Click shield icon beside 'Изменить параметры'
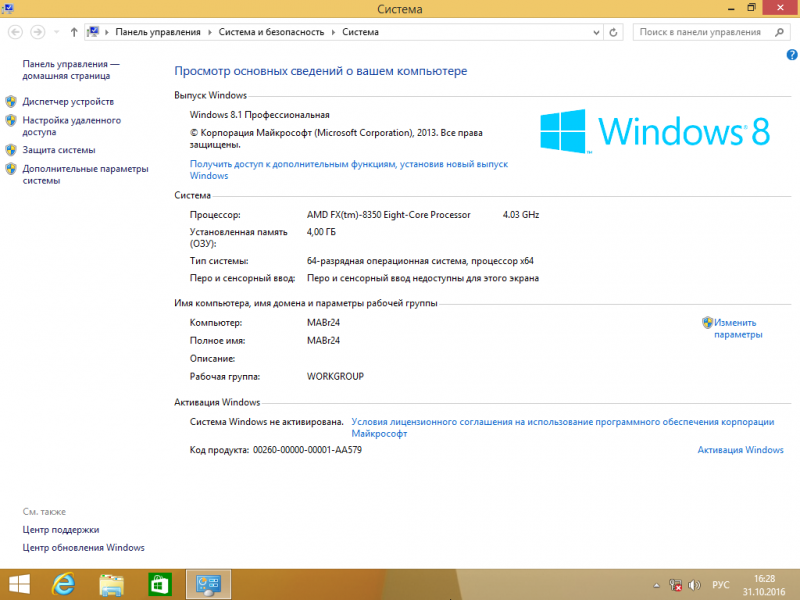The width and height of the screenshot is (800, 600). (x=707, y=322)
